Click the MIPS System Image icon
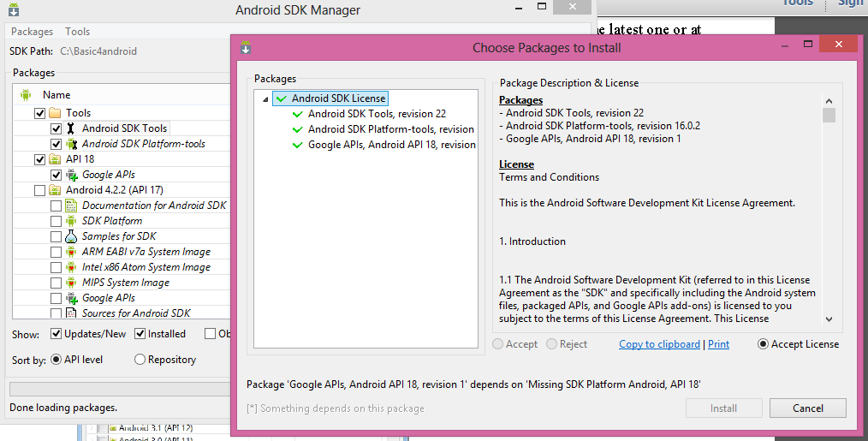Image resolution: width=868 pixels, height=441 pixels. point(71,283)
